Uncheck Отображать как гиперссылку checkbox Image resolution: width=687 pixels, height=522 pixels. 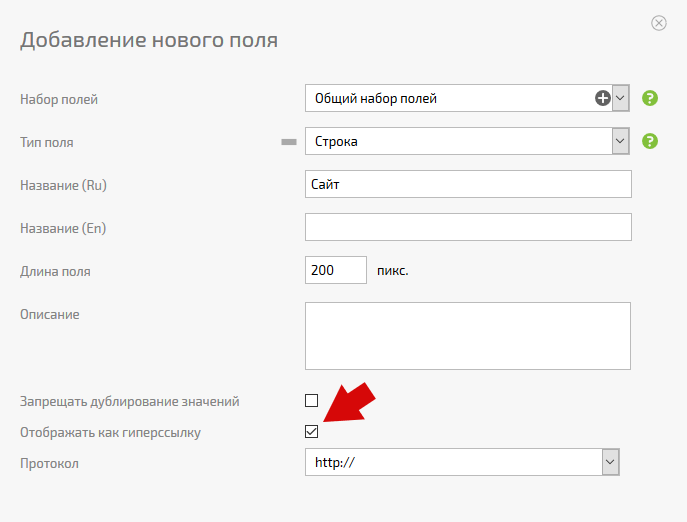312,432
